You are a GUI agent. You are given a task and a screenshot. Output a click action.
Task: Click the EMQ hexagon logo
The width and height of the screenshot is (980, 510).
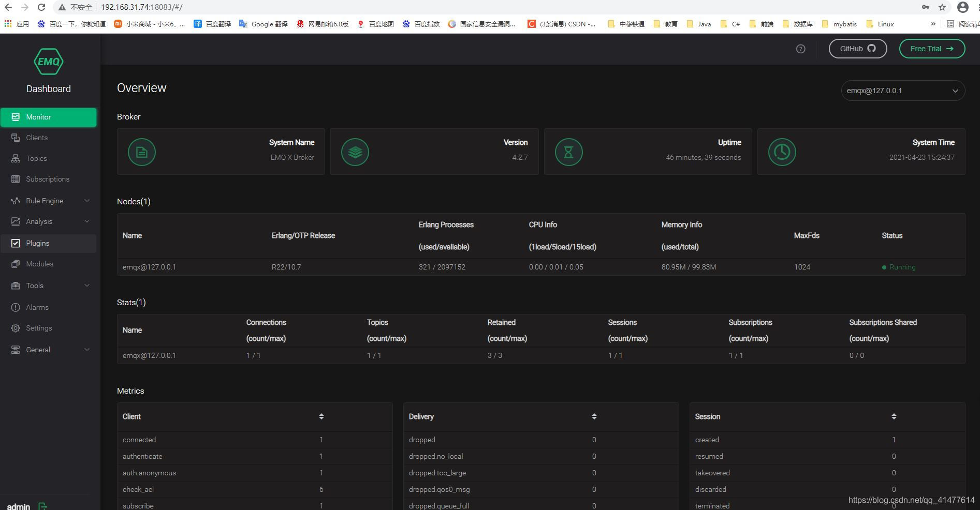click(49, 62)
